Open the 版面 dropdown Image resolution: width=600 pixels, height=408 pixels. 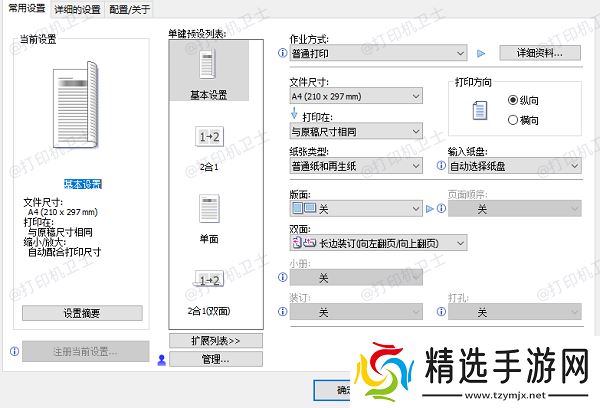click(x=356, y=209)
